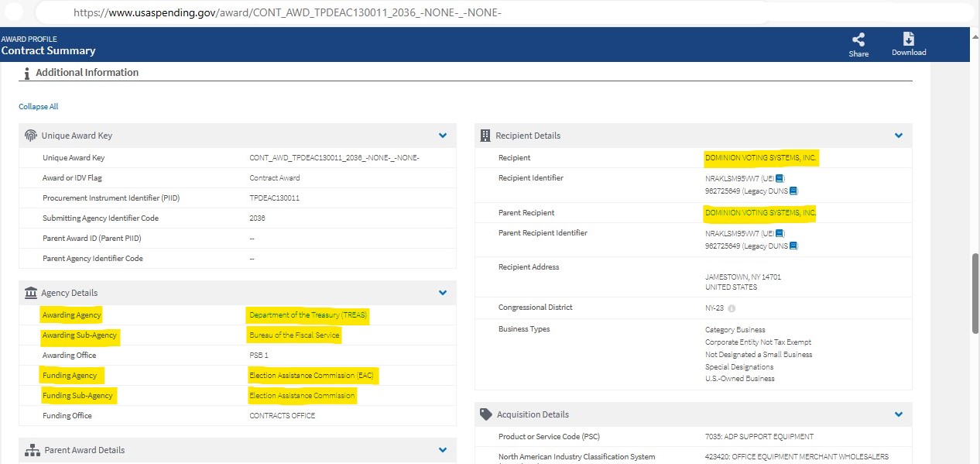The image size is (980, 464).
Task: Collapse the Recipient Details section
Action: click(x=899, y=136)
